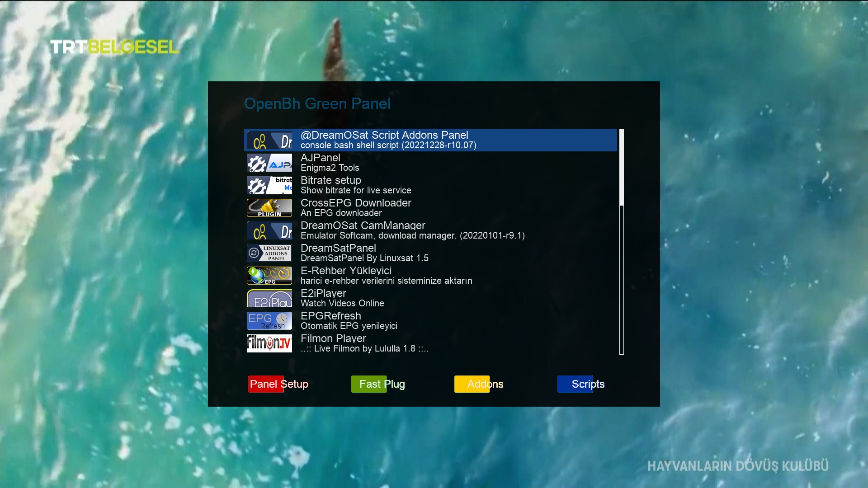
Task: Click the DreamOSat Script Addons Panel icon
Action: pyautogui.click(x=269, y=141)
